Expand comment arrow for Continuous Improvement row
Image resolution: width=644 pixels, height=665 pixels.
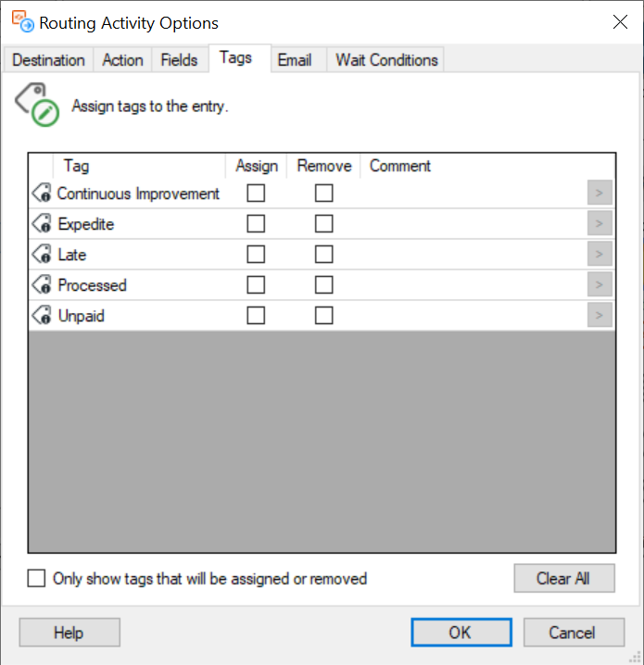click(600, 194)
